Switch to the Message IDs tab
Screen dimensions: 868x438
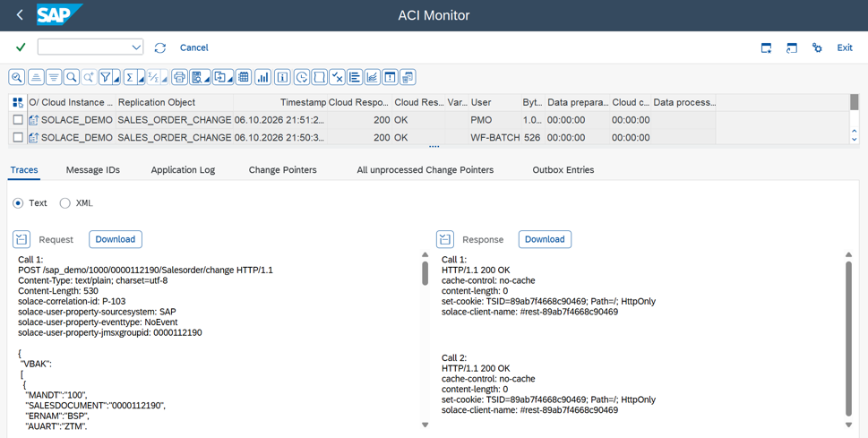coord(93,170)
